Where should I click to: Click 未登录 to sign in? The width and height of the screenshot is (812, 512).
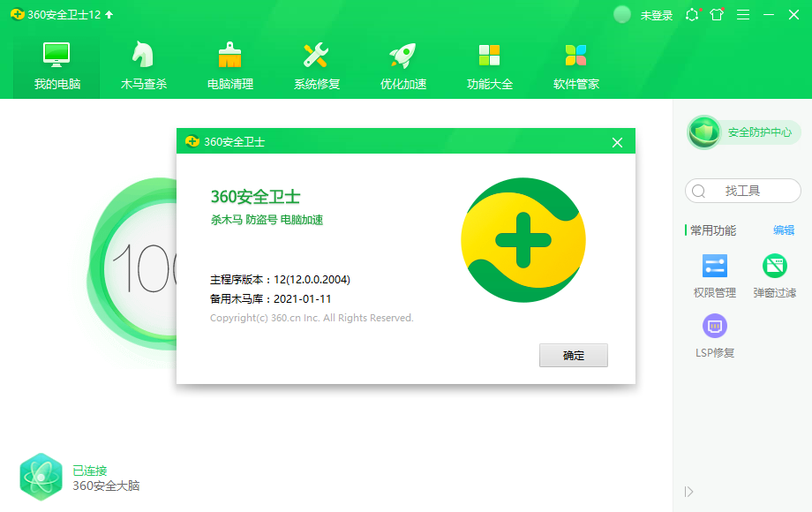click(653, 14)
